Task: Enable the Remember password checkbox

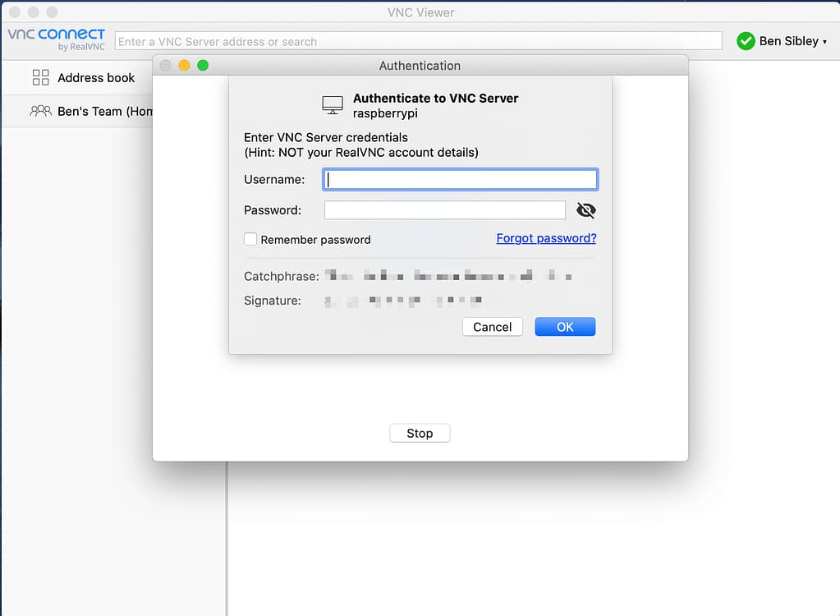Action: click(x=251, y=240)
